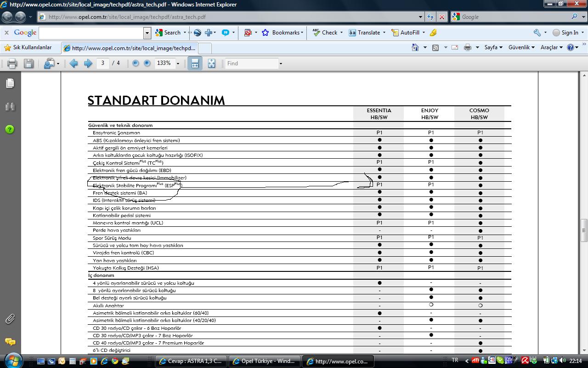Close the Google Toolbar with the x
588x368 pixels.
[6, 33]
